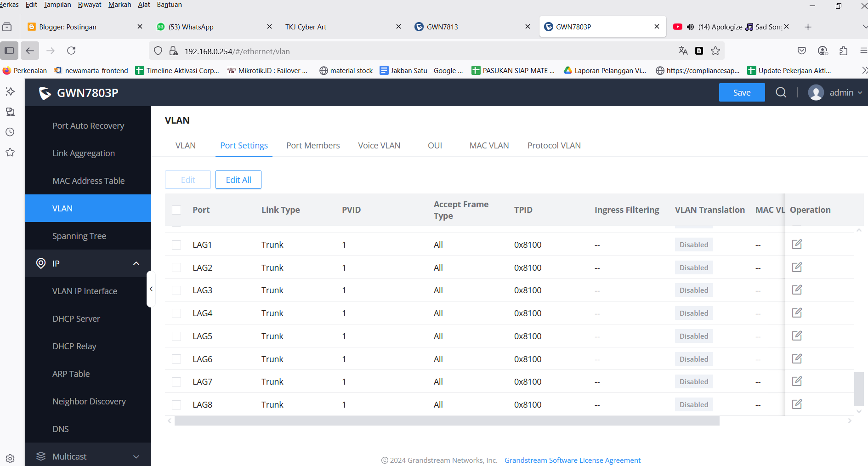Click the Edit All button
The width and height of the screenshot is (868, 466).
tap(238, 180)
